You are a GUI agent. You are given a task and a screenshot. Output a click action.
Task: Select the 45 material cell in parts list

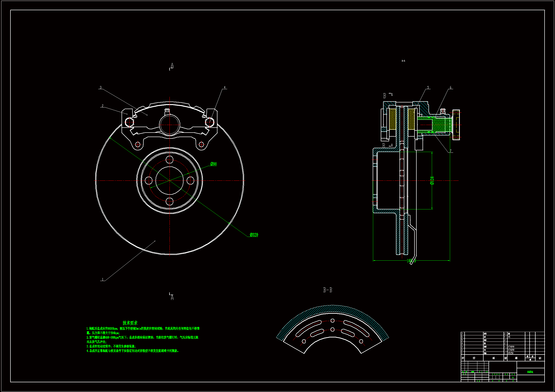point(509,337)
